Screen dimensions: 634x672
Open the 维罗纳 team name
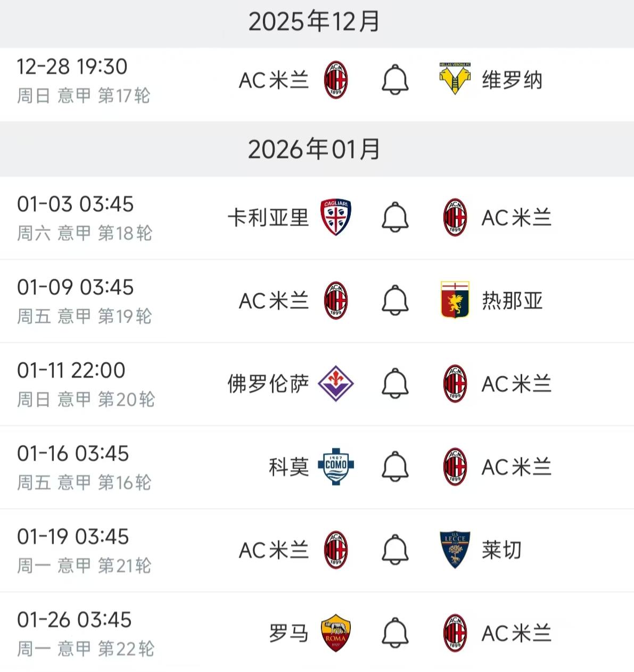(512, 80)
